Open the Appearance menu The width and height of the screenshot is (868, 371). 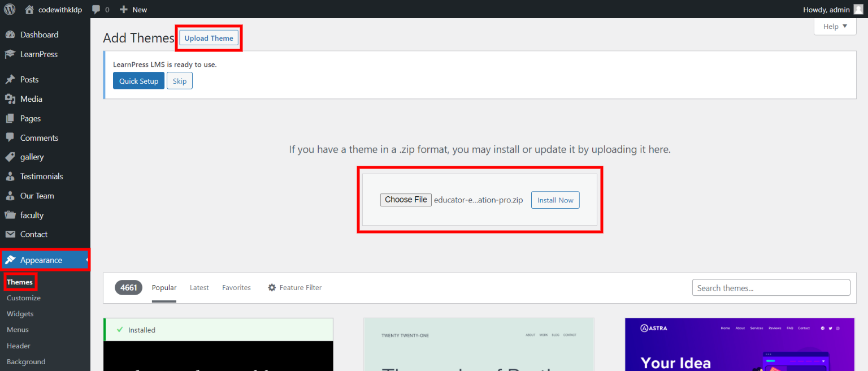coord(45,260)
